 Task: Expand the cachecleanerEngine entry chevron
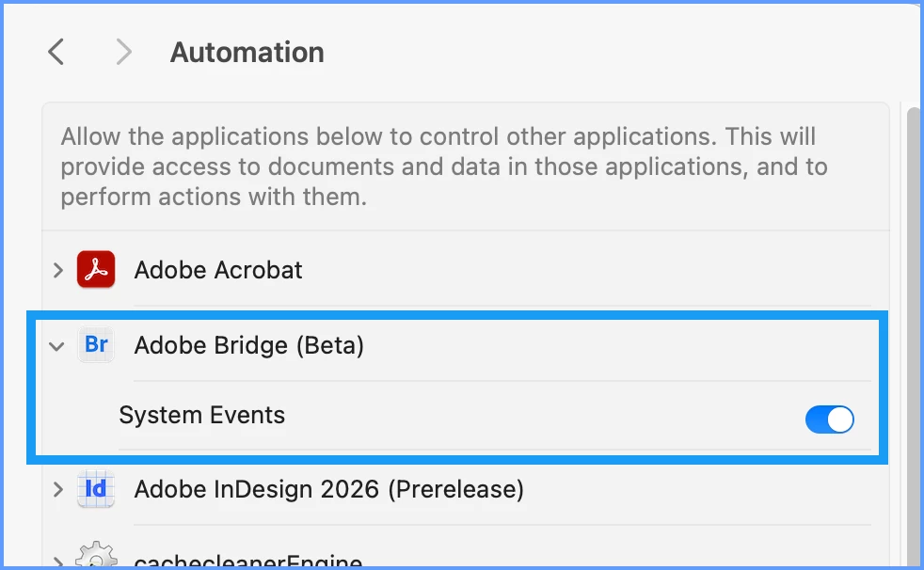pyautogui.click(x=57, y=562)
